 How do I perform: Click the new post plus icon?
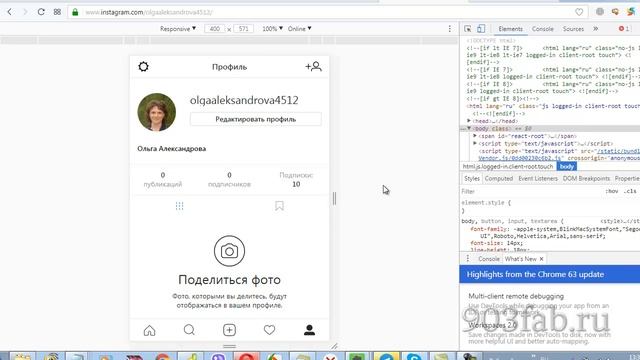229,330
